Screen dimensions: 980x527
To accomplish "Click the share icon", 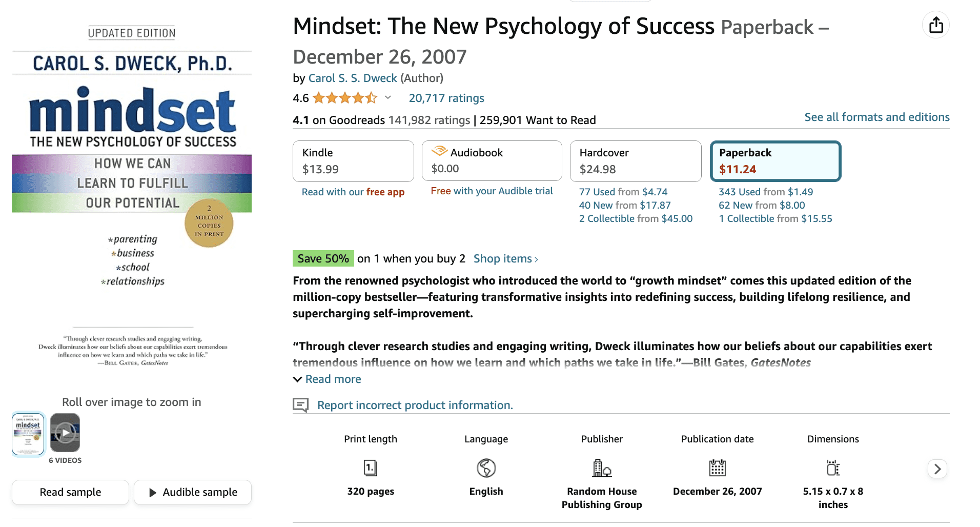I will pos(936,25).
